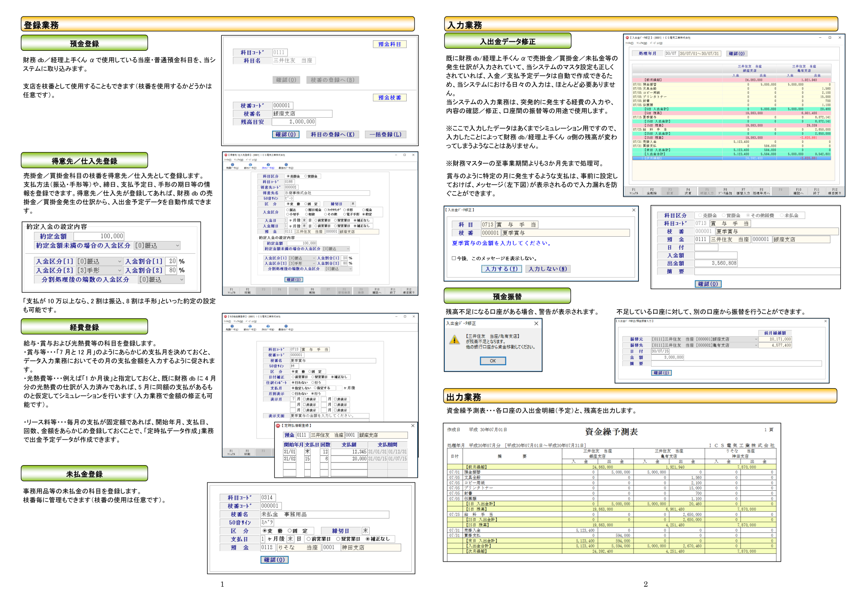
Task: Click 確認(O) beside 処理年月 field
Action: coord(736,53)
